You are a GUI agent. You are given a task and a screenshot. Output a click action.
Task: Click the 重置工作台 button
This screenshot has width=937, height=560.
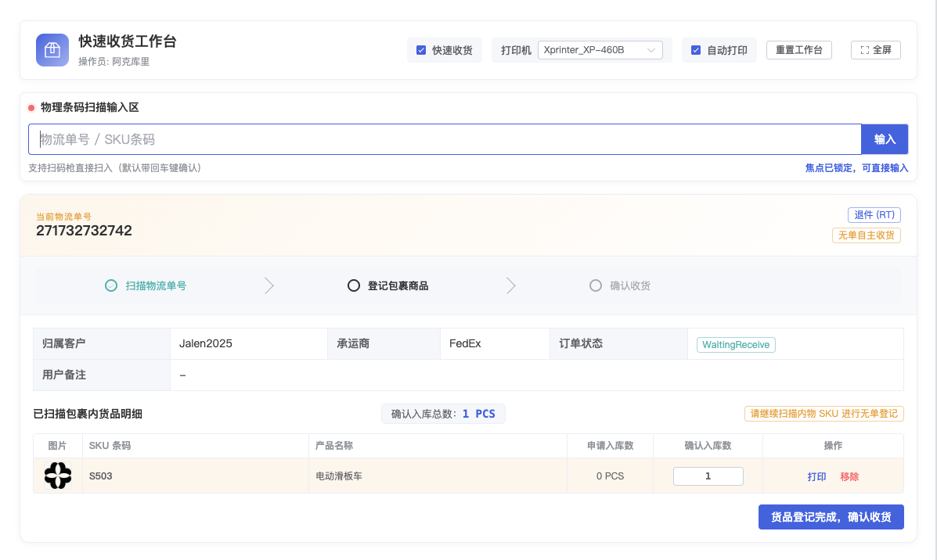799,50
